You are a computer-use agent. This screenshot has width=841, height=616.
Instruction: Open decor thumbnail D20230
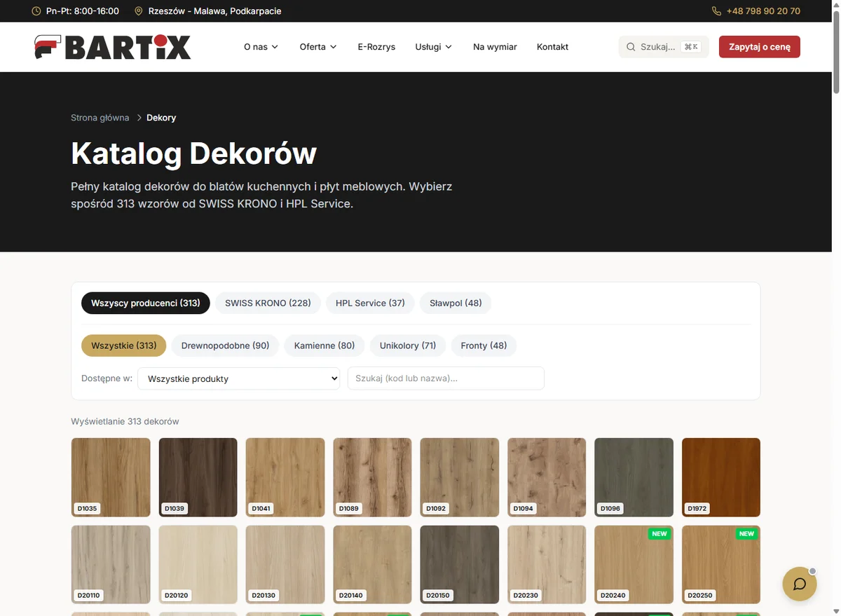(x=547, y=565)
